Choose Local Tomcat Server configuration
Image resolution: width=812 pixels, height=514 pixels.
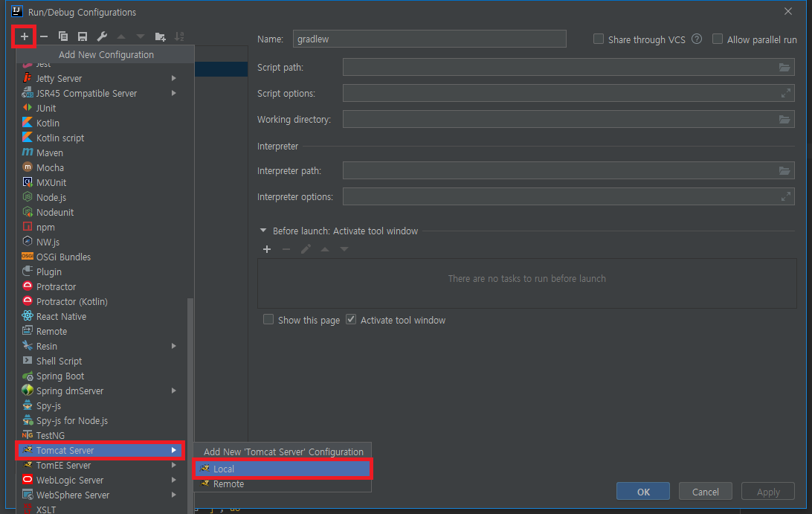283,469
